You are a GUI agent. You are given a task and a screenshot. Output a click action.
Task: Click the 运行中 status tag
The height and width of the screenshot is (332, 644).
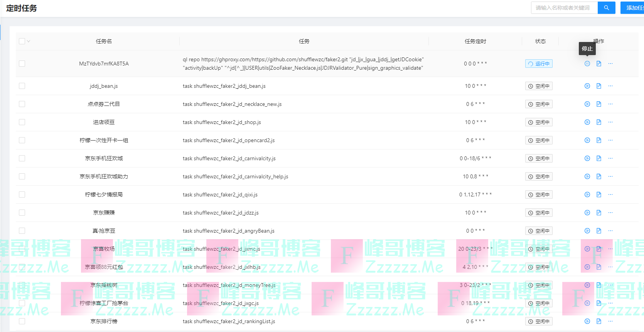coord(539,64)
